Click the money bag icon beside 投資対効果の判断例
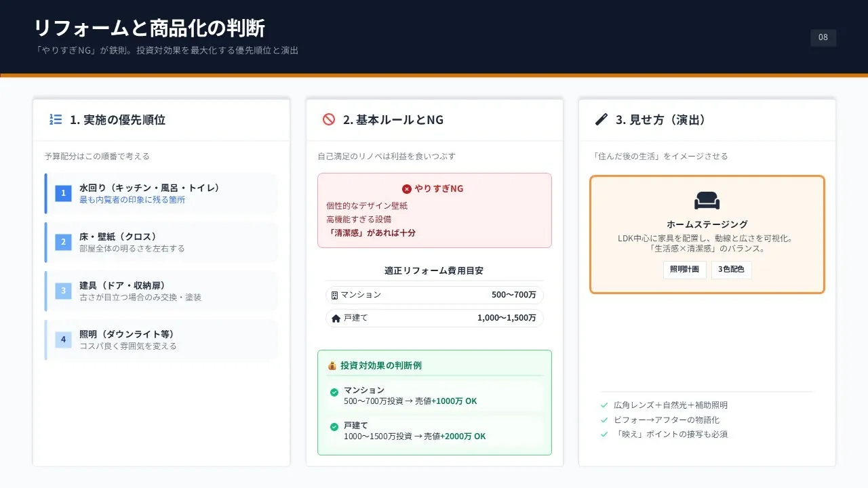The width and height of the screenshot is (868, 488). (x=332, y=366)
